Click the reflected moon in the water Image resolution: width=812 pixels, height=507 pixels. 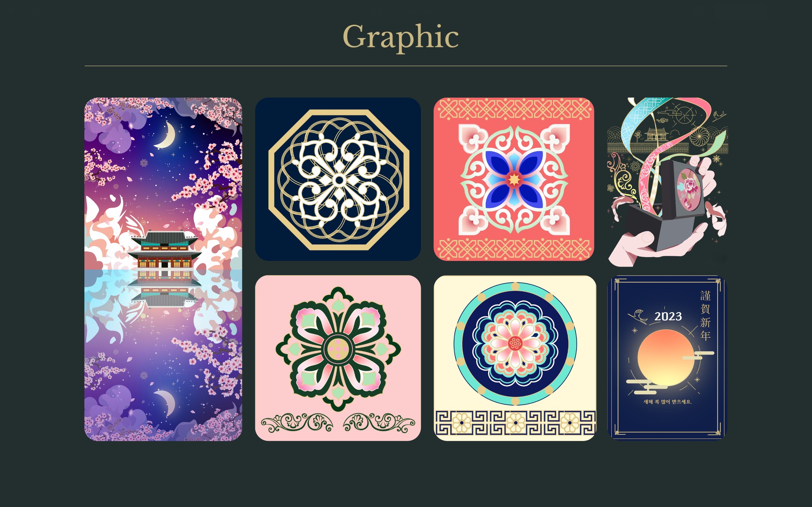165,403
